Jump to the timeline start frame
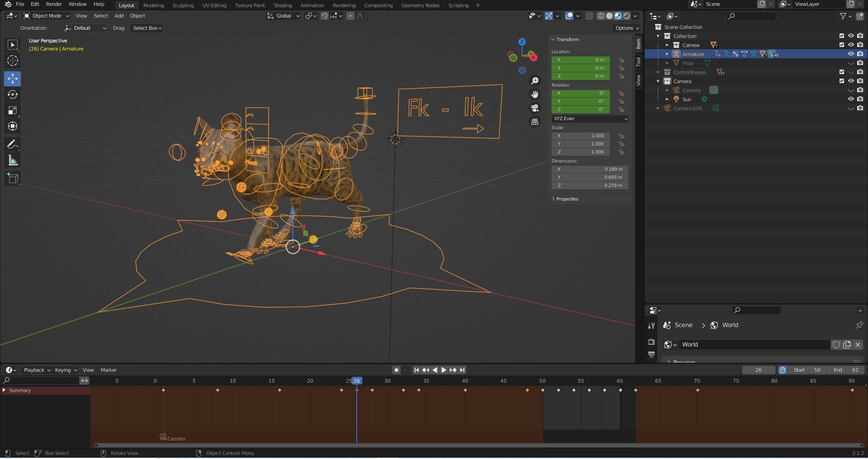The width and height of the screenshot is (868, 459). [x=416, y=370]
